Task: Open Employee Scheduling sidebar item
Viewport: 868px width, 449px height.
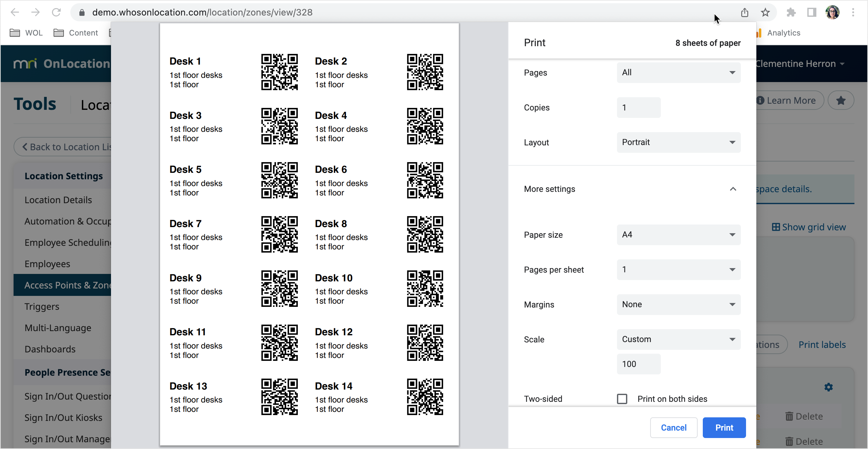Action: tap(68, 242)
